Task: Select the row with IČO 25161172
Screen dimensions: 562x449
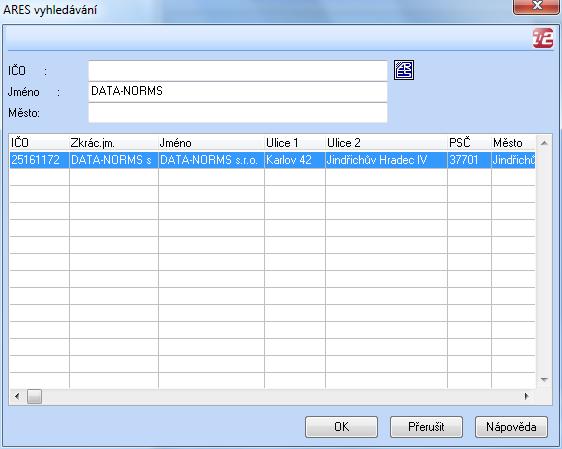Action: click(x=272, y=160)
